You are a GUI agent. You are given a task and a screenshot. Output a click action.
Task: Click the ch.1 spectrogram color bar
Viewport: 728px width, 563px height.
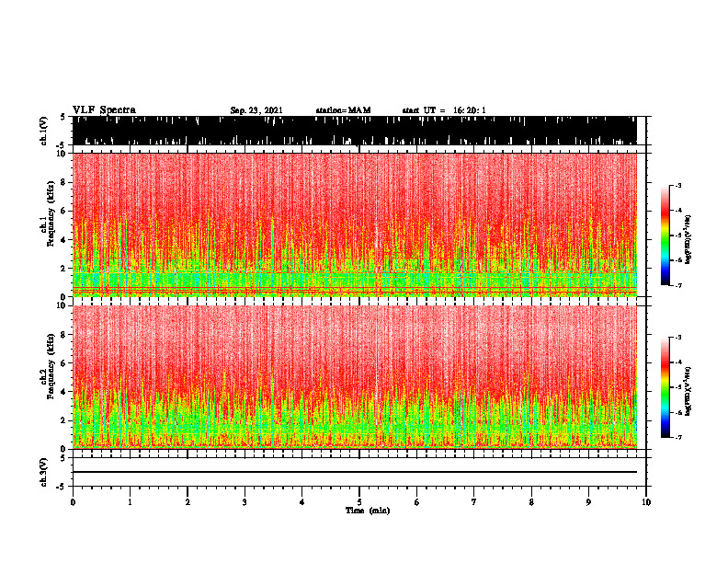665,236
